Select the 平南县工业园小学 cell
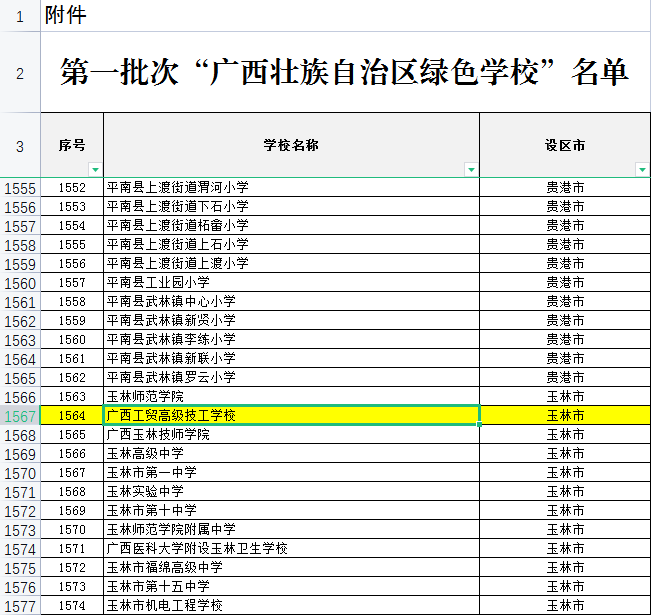The height and width of the screenshot is (615, 651). coord(291,283)
